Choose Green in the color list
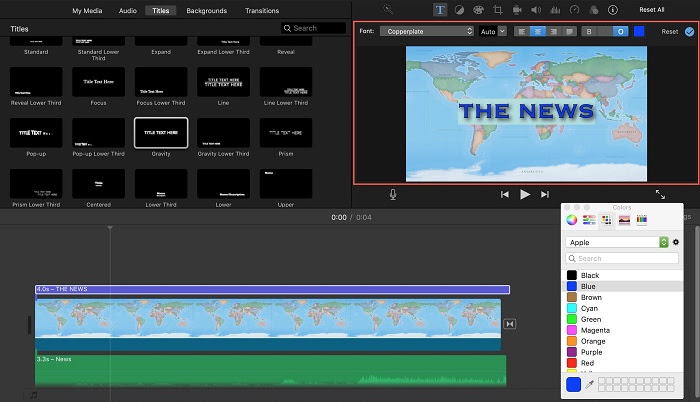The image size is (700, 402). [624, 319]
